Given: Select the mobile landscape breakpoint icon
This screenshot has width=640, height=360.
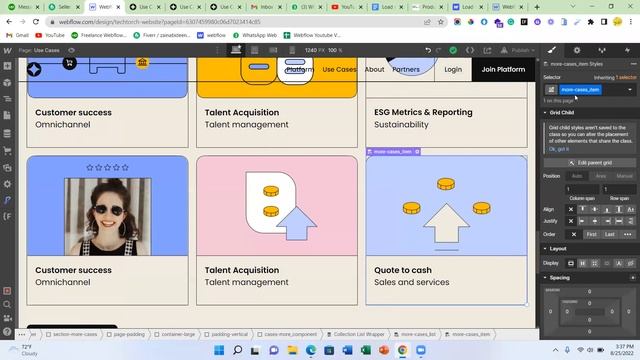Looking at the screenshot, I should (273, 50).
